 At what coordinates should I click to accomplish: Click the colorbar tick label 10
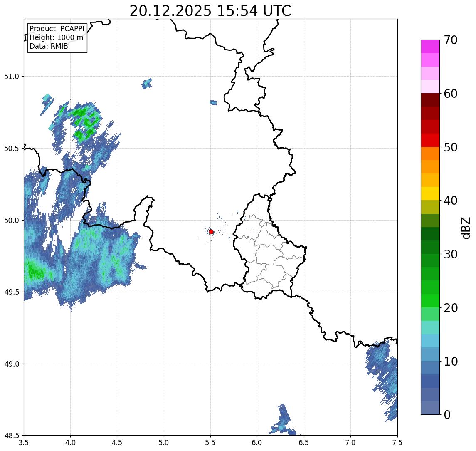point(451,362)
